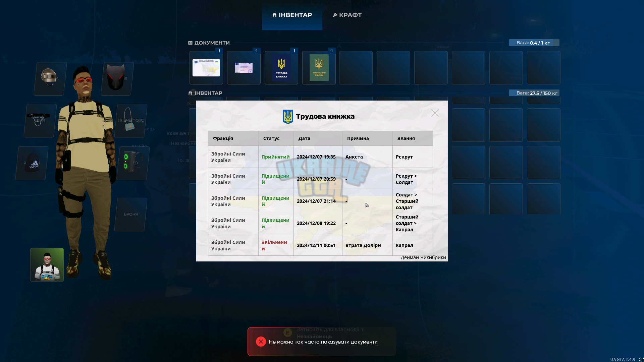The height and width of the screenshot is (362, 644).
Task: Click the documents weight 0.4 / 1 кг
Action: tap(534, 43)
